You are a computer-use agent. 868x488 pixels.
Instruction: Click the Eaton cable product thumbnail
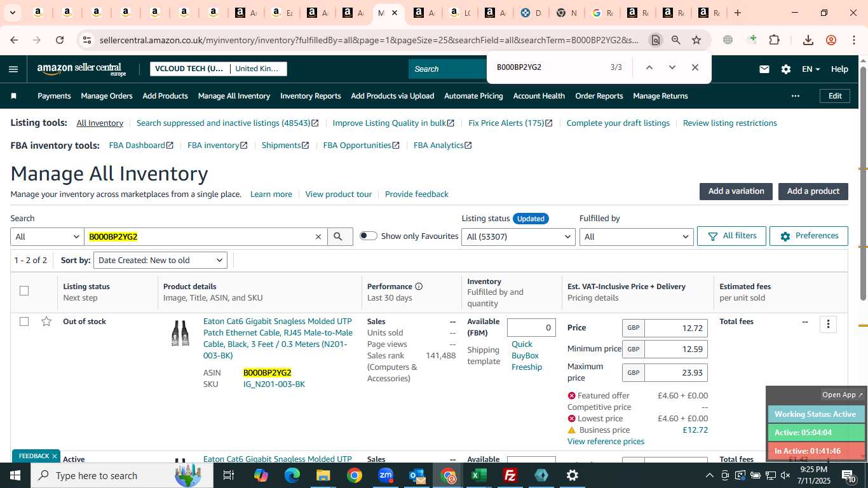click(x=180, y=333)
